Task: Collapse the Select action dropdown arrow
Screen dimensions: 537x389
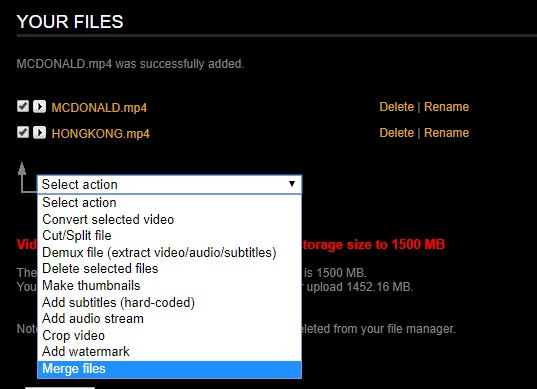Action: [292, 184]
